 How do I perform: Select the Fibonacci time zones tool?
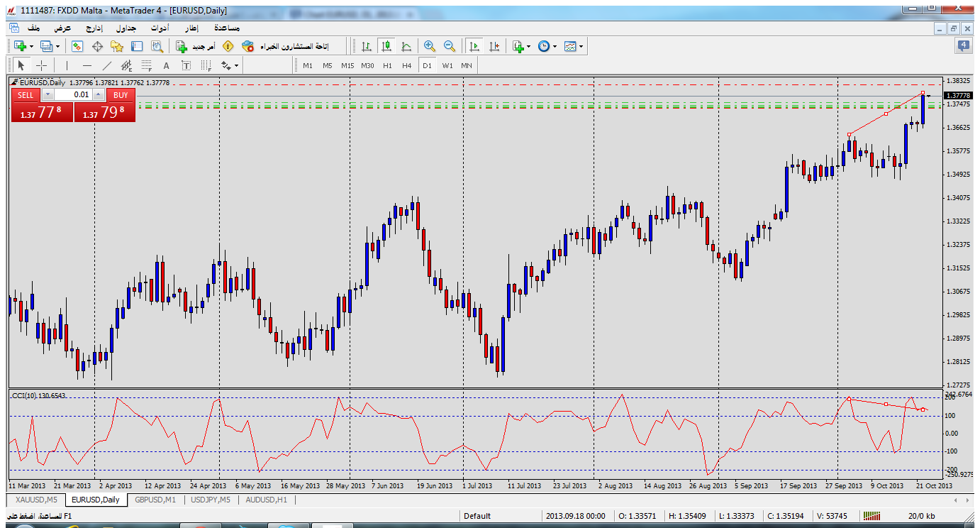(x=206, y=65)
